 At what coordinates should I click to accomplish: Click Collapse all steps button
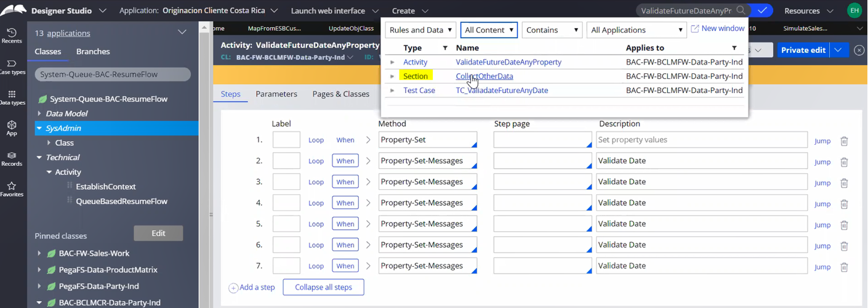point(323,288)
